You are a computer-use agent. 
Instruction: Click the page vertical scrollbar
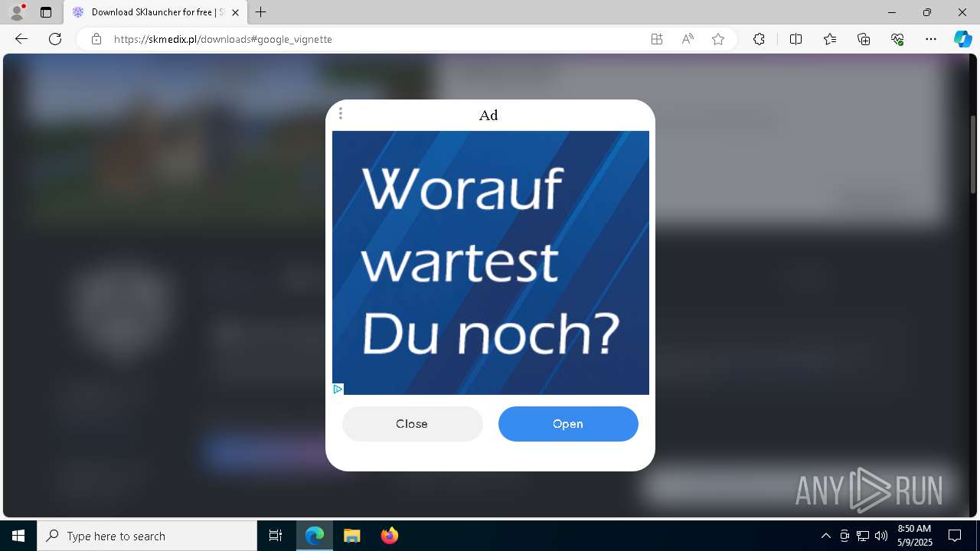click(x=973, y=155)
